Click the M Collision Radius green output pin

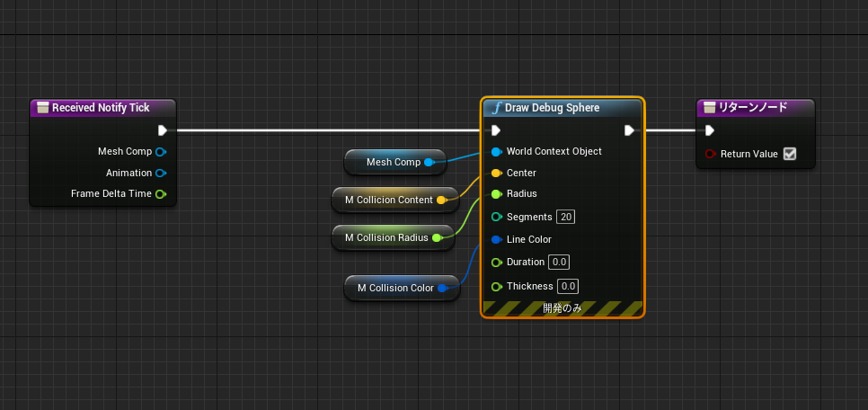coord(437,237)
